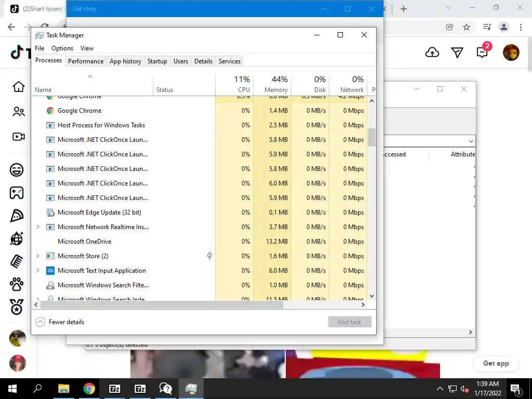Screen dimensions: 532x399
Task: Click the scroll up arrow in process list
Action: [x=371, y=101]
